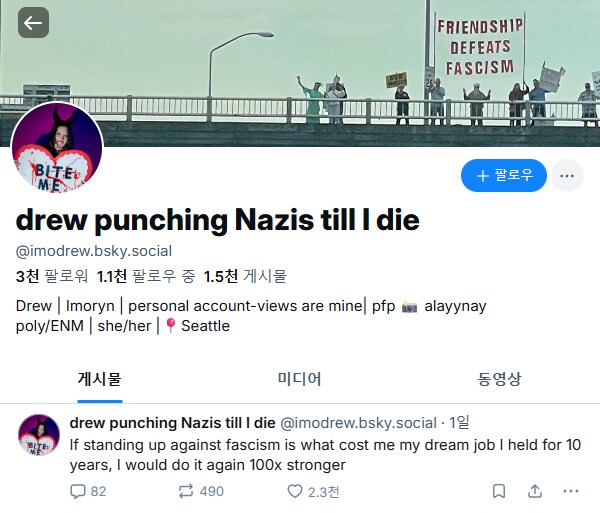Click the back arrow button
This screenshot has width=600, height=513.
point(33,22)
